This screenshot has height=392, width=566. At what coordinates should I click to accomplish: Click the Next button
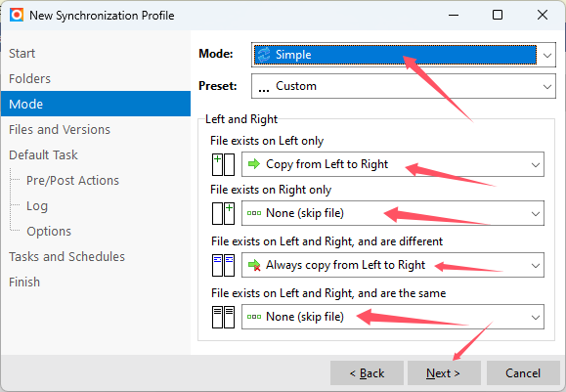[x=444, y=372]
